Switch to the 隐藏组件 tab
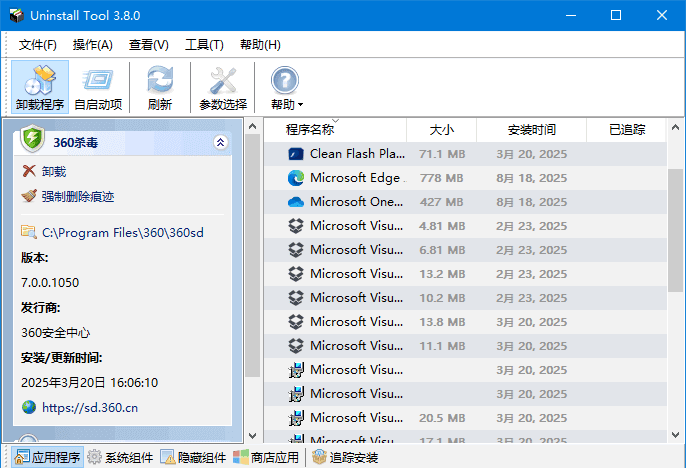 pos(193,458)
